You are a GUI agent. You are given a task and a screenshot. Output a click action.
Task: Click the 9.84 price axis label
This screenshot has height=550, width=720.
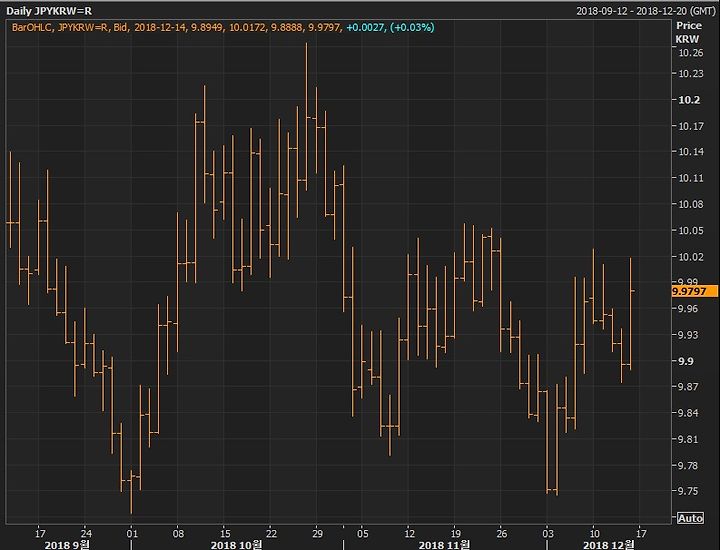click(688, 413)
